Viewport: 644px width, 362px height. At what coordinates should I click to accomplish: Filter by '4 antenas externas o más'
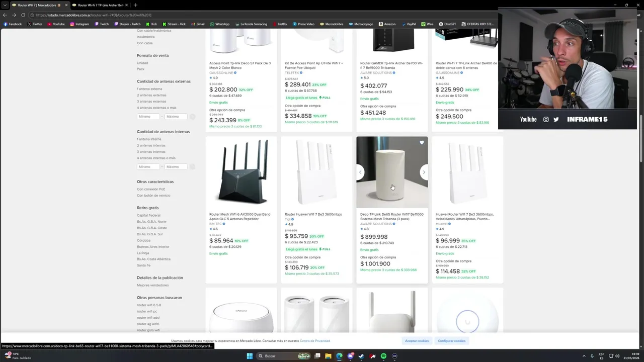click(156, 108)
